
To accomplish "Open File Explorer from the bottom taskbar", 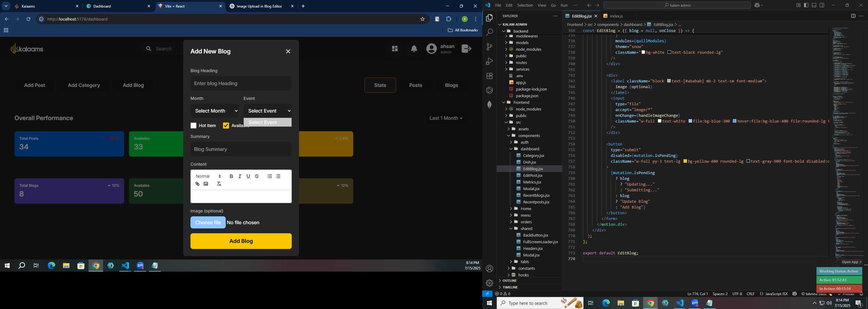I will [621, 303].
